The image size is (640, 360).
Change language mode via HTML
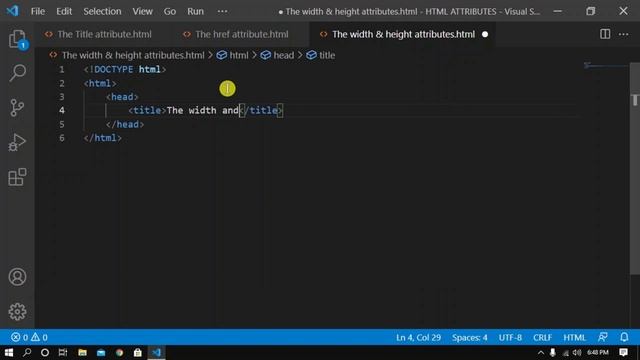pyautogui.click(x=574, y=338)
